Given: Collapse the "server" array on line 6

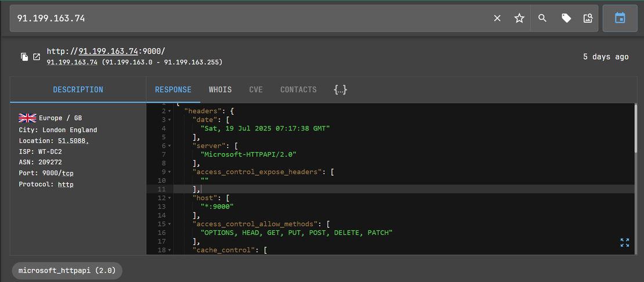Looking at the screenshot, I should coord(169,146).
